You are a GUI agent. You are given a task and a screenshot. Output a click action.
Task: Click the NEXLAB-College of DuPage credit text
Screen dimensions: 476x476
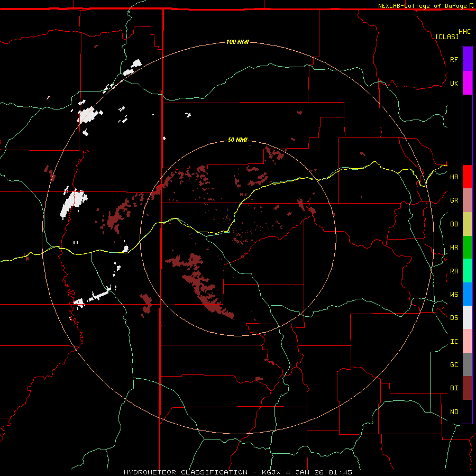pyautogui.click(x=422, y=6)
